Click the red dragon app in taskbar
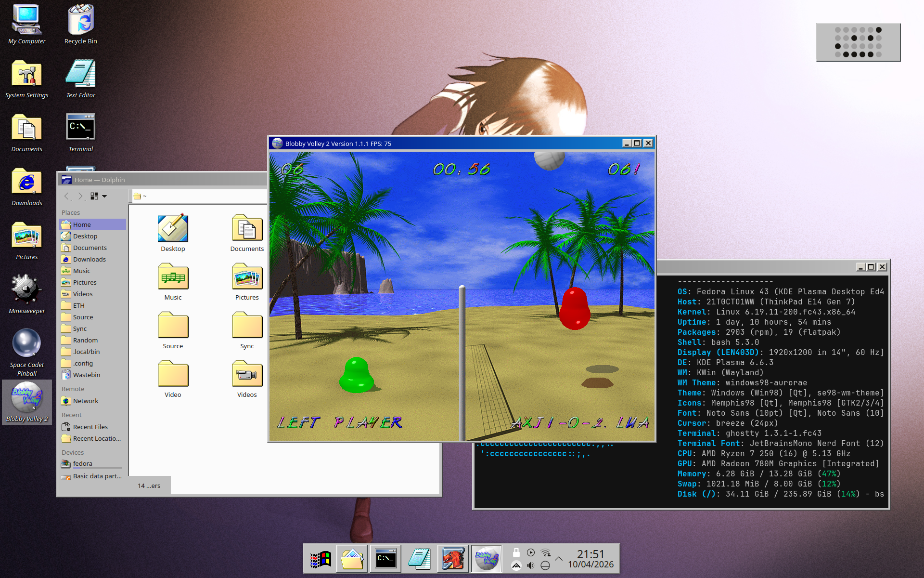924x578 pixels. pyautogui.click(x=452, y=559)
